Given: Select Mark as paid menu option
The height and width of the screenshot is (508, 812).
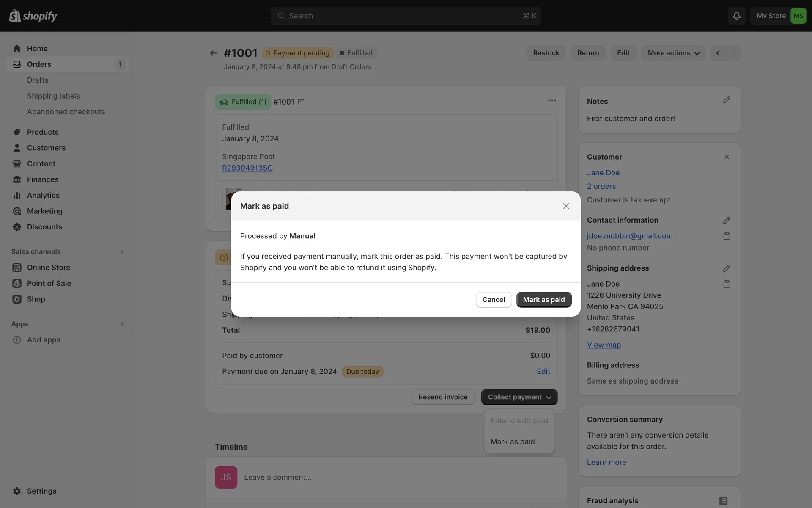Looking at the screenshot, I should (513, 442).
